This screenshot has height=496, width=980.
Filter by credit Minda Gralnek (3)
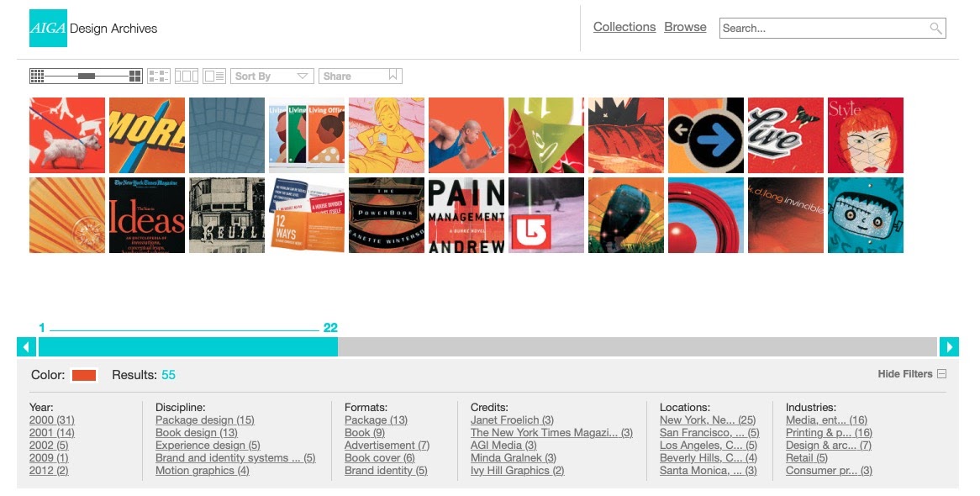(x=514, y=458)
